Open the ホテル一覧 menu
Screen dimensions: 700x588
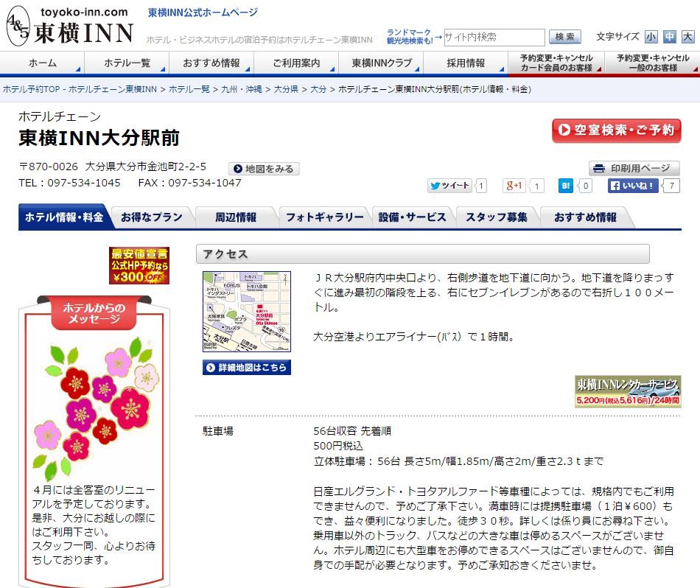[x=127, y=63]
